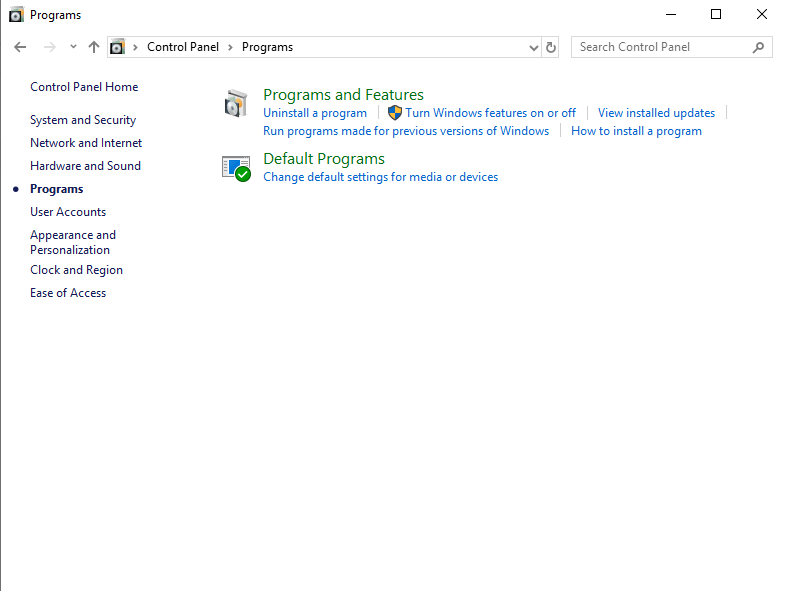
Task: Open Default Programs heading
Action: (324, 159)
